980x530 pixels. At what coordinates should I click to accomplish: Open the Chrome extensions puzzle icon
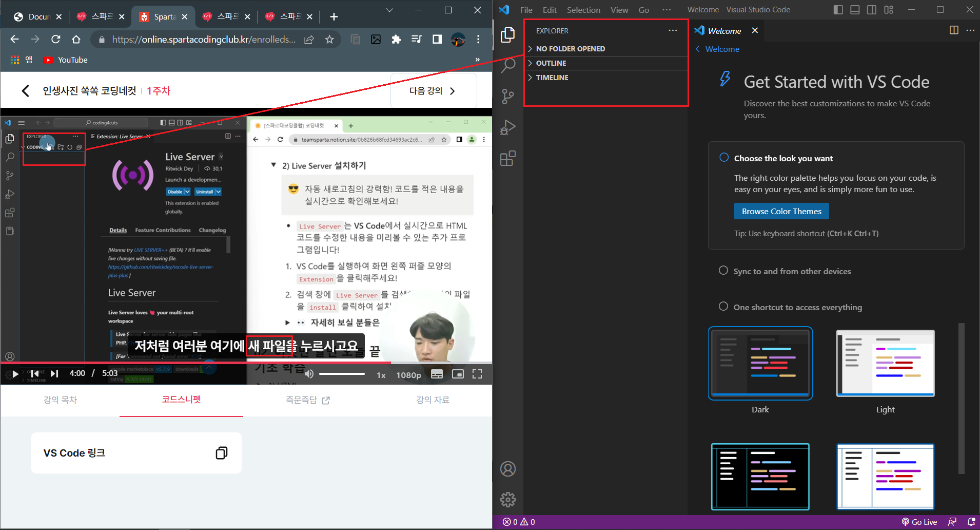tap(396, 40)
